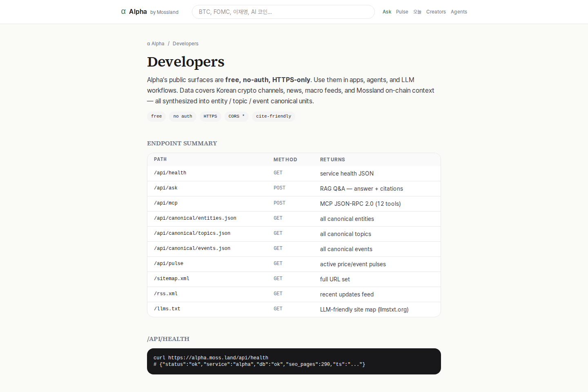The height and width of the screenshot is (392, 588).
Task: Click the 'HTTPS' tag chip
Action: (x=210, y=116)
